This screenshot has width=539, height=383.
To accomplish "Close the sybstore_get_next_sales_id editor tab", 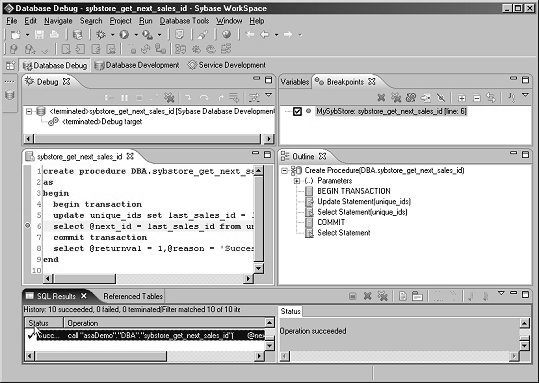I will 130,156.
